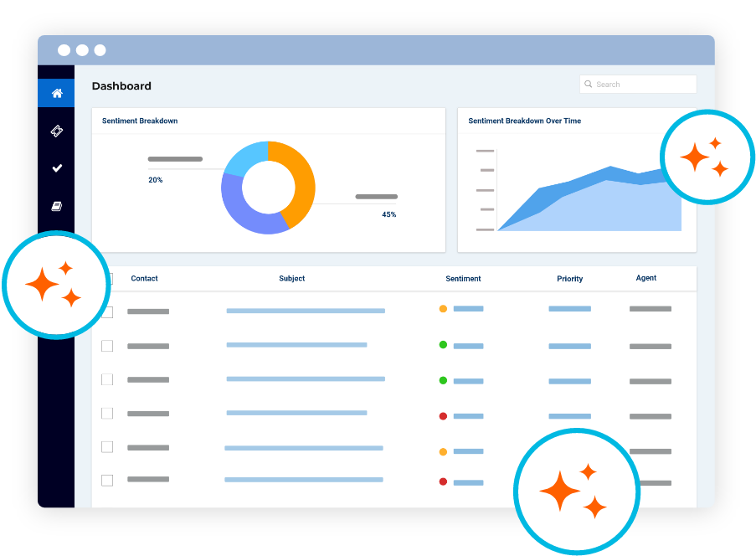Click the sparkle badge beside the sidebar
The height and width of the screenshot is (556, 756).
pyautogui.click(x=55, y=285)
